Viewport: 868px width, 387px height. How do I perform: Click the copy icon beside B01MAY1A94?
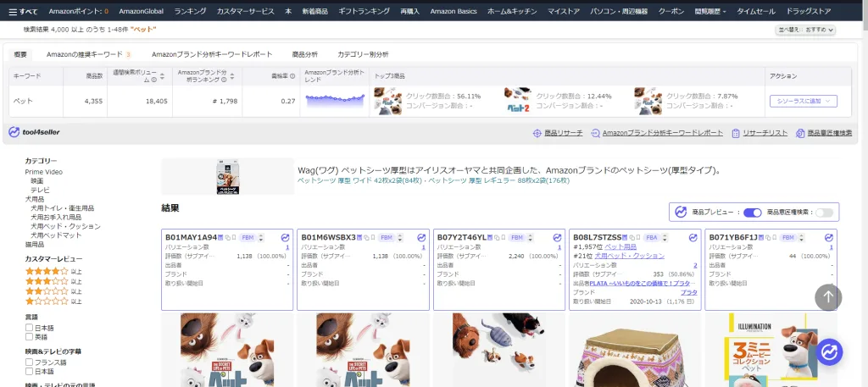click(x=227, y=238)
